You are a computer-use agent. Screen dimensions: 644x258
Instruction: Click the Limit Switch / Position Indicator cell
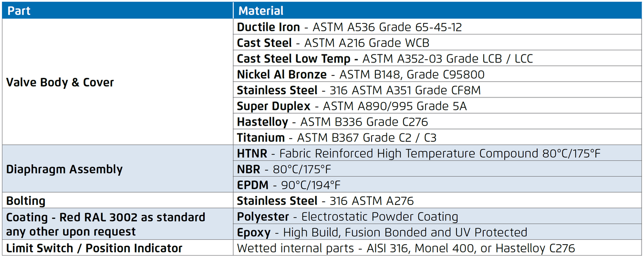click(x=94, y=248)
